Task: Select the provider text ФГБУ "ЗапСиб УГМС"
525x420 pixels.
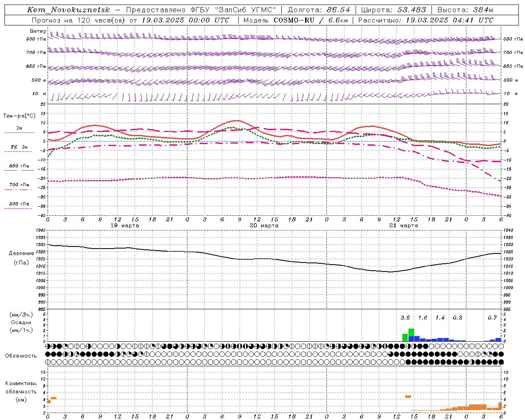Action: click(233, 10)
